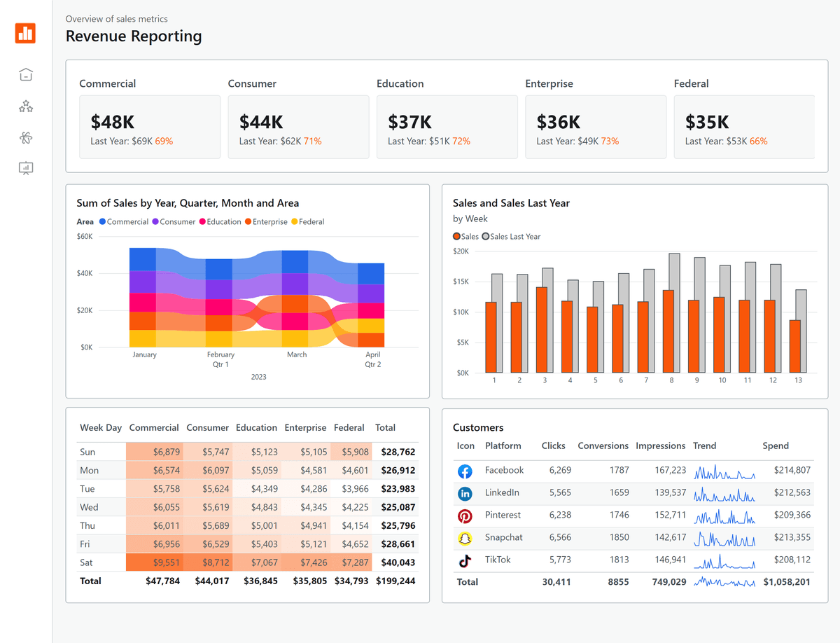The height and width of the screenshot is (643, 840).
Task: Open the Home icon in sidebar
Action: point(26,74)
